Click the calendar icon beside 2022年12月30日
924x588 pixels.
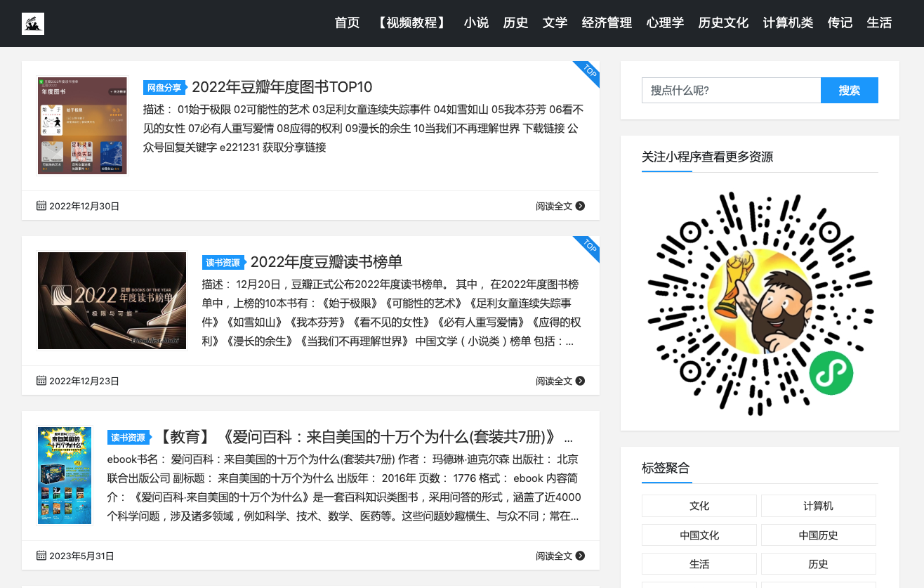[x=41, y=206]
